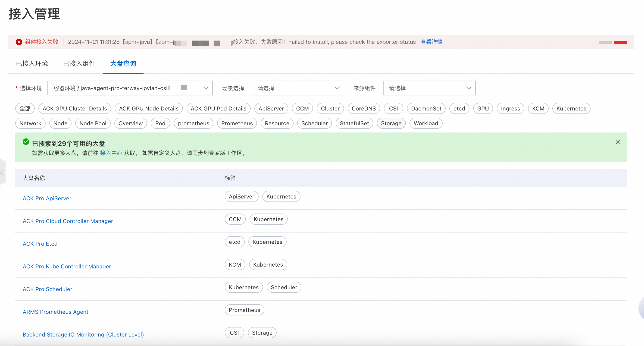Click the 大盘名称 column header
Screen dimensions: 644x346
pyautogui.click(x=34, y=178)
